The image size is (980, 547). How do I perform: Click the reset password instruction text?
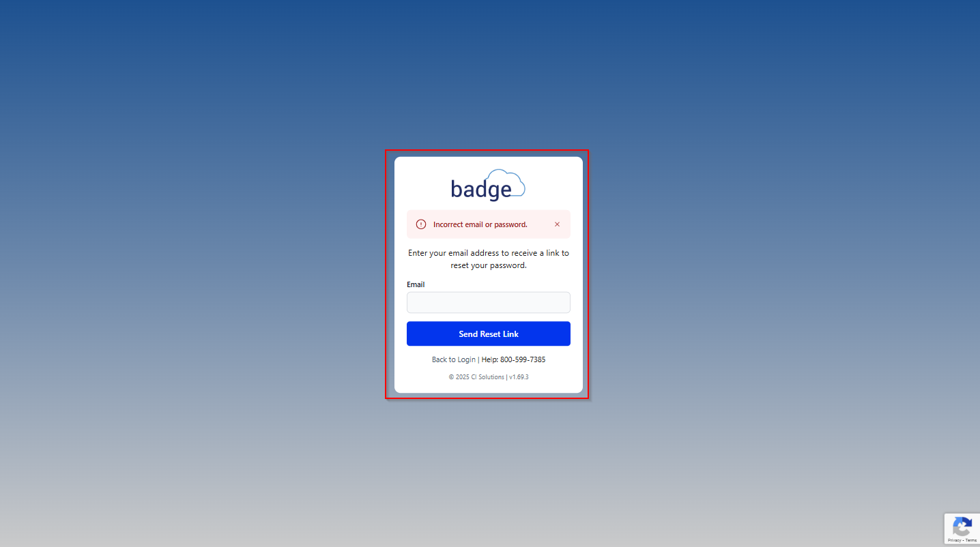pyautogui.click(x=489, y=259)
